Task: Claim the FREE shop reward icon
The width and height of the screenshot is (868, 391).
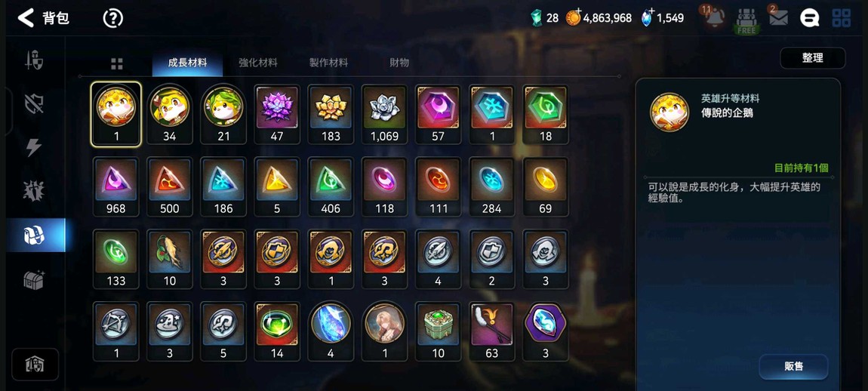Action: [746, 22]
